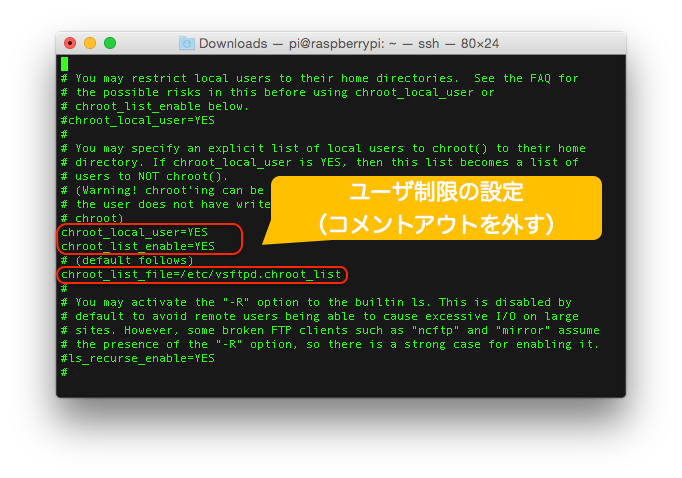Click line starting '# directory. If chroot_local_user is YES'
Image resolution: width=682 pixels, height=478 pixels.
pos(320,162)
